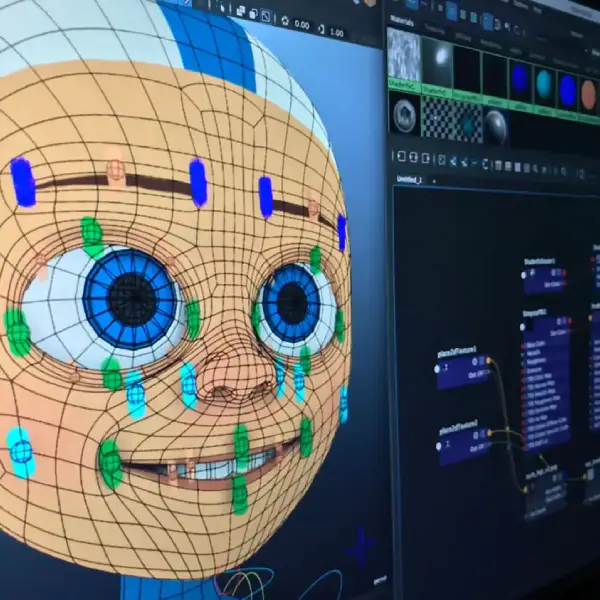600x600 pixels.
Task: Switch to the Materials tab in Hypershade
Action: click(402, 20)
